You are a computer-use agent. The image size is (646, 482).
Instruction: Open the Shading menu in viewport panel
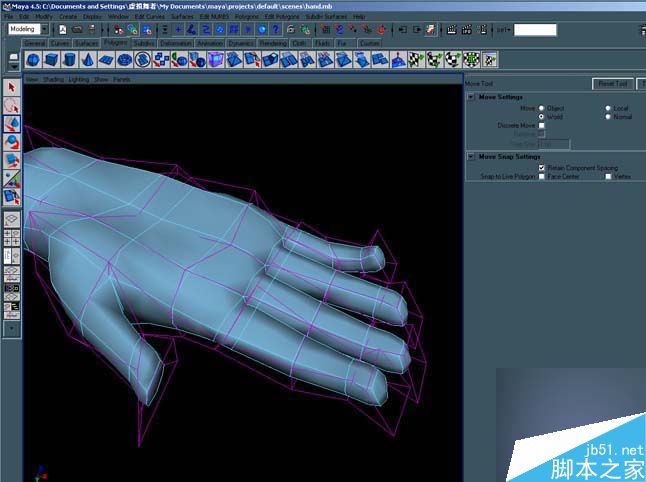point(53,78)
